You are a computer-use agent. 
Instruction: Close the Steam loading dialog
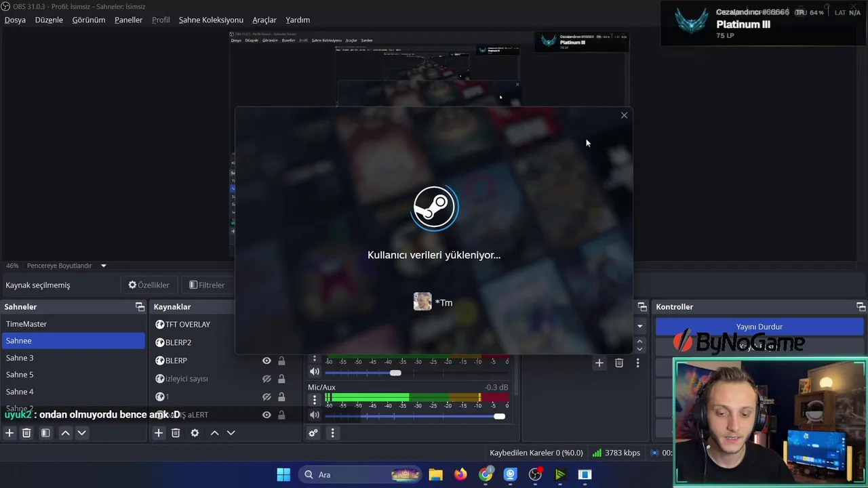624,115
